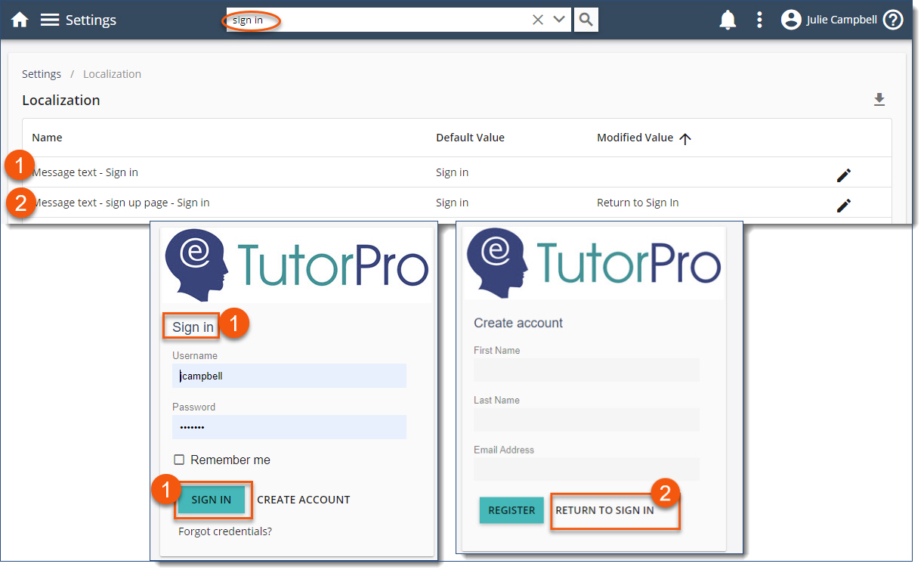Click the 'Create account' heading

tap(518, 323)
